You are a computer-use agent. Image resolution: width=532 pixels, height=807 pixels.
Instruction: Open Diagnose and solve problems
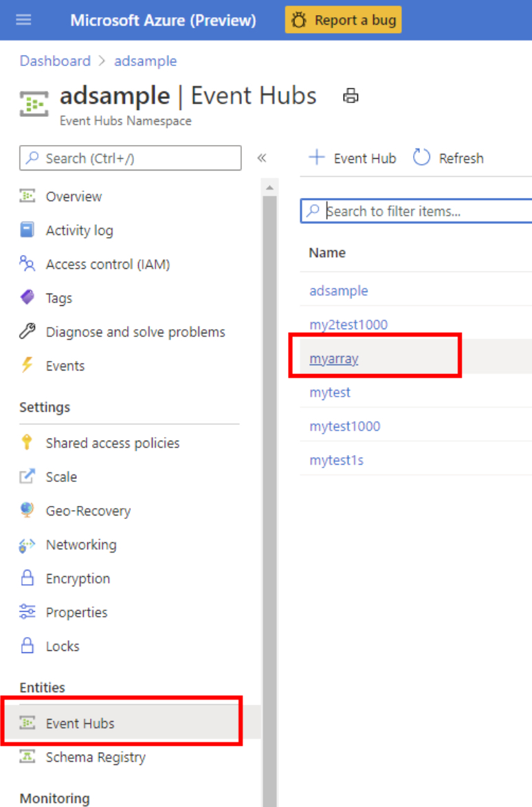135,332
